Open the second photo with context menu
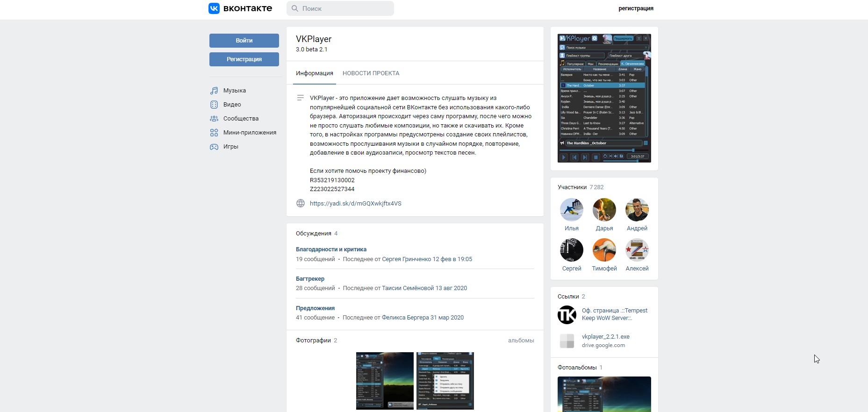The height and width of the screenshot is (412, 868). coord(445,381)
